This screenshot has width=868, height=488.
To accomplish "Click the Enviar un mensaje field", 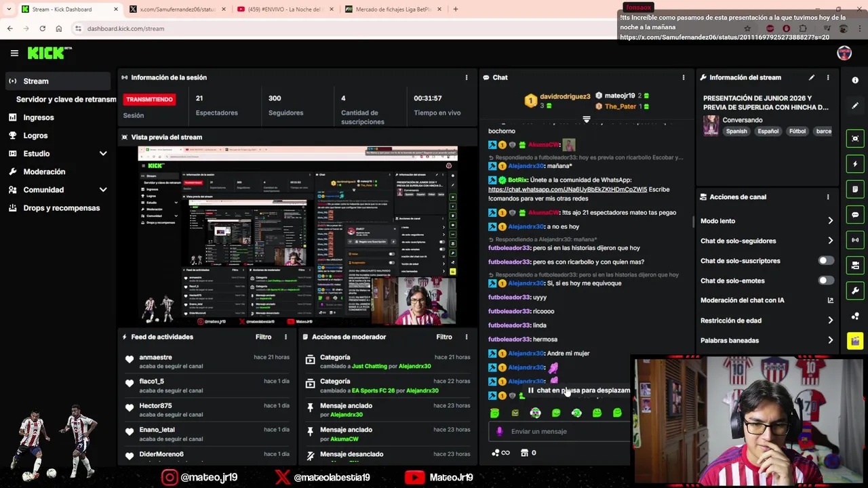I will [x=559, y=431].
